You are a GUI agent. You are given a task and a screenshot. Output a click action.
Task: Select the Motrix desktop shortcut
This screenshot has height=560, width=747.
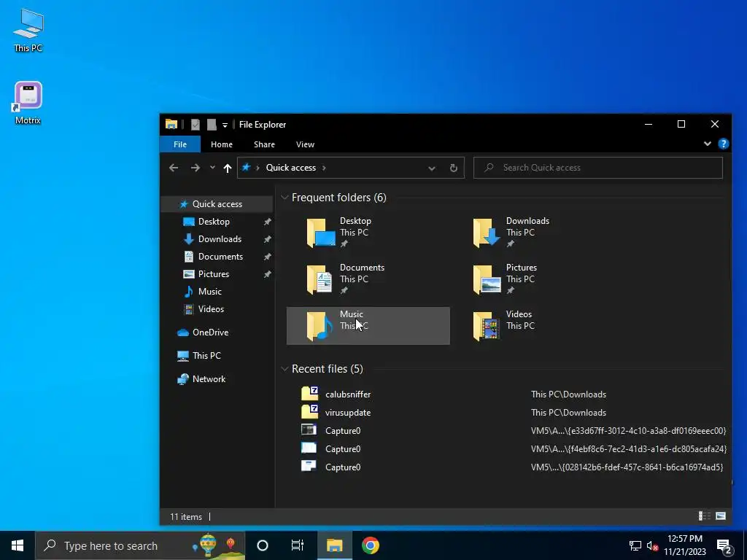pyautogui.click(x=28, y=103)
